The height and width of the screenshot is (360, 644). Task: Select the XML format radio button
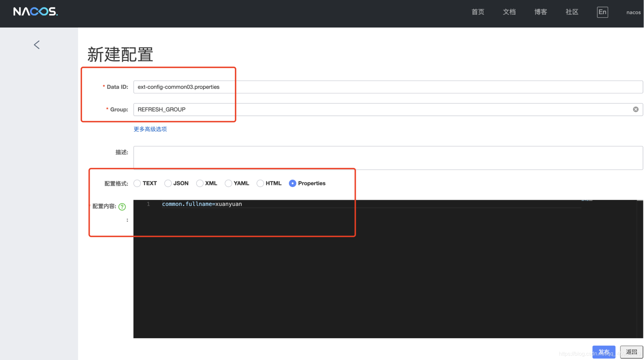coord(200,183)
